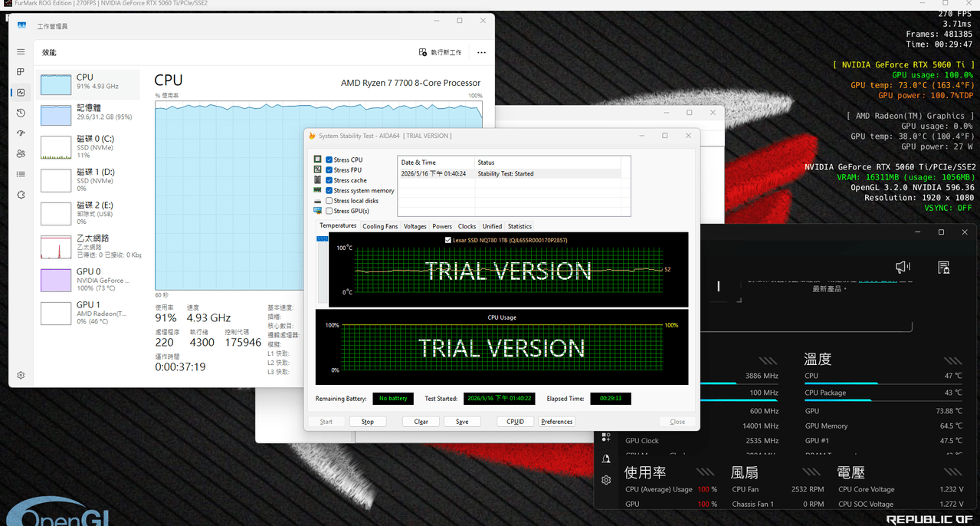The height and width of the screenshot is (526, 980).
Task: Switch to the Cooling Fans tab
Action: tap(380, 226)
